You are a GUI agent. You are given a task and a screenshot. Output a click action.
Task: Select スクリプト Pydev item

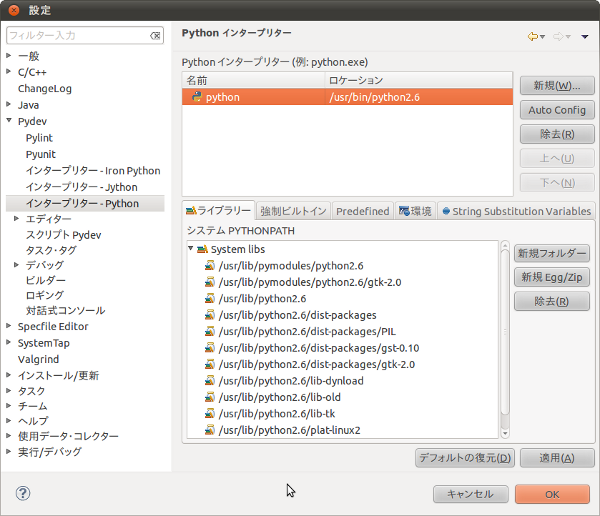[x=64, y=235]
